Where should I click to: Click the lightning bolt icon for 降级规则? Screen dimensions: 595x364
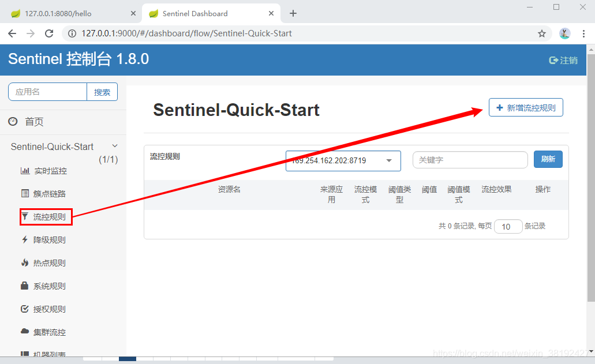pos(25,239)
